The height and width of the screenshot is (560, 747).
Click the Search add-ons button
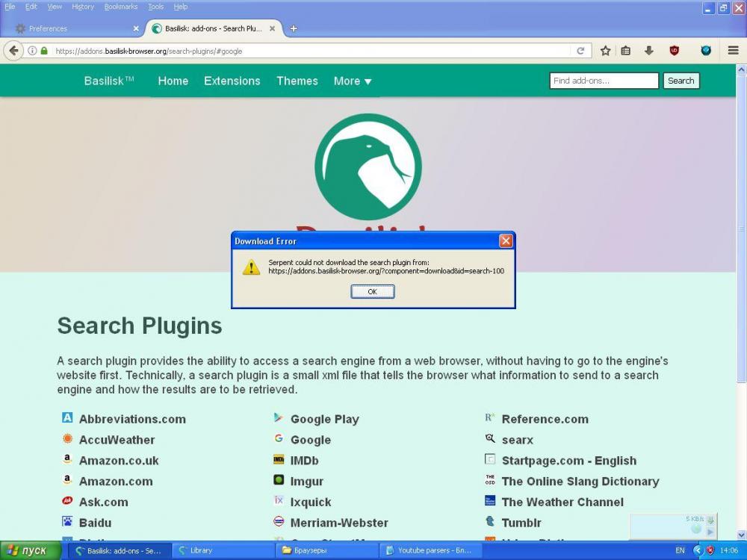coord(681,81)
